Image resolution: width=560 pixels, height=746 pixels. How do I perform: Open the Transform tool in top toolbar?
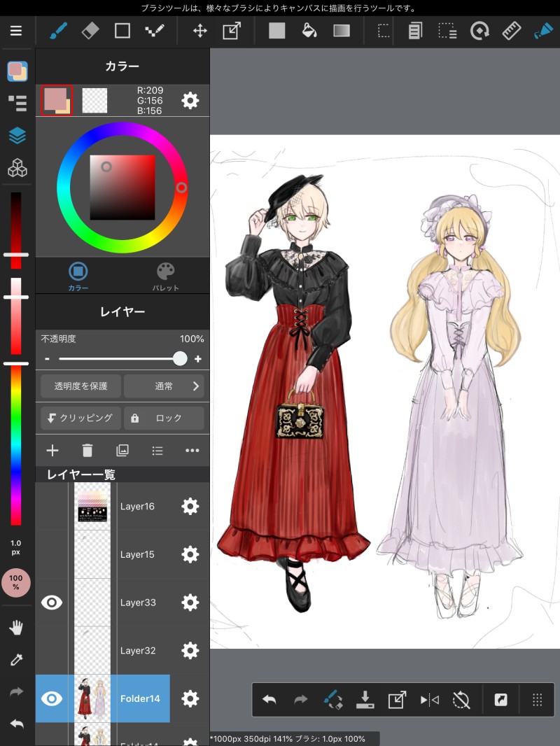click(x=232, y=31)
